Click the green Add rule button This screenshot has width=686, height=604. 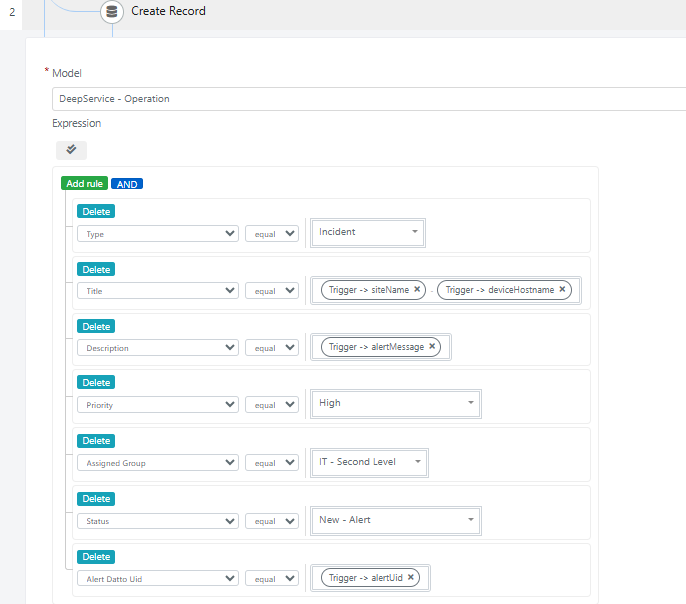coord(84,184)
